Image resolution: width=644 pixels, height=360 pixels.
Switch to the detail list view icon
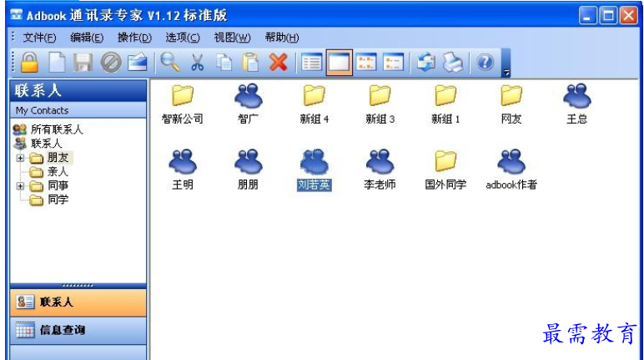tap(311, 63)
